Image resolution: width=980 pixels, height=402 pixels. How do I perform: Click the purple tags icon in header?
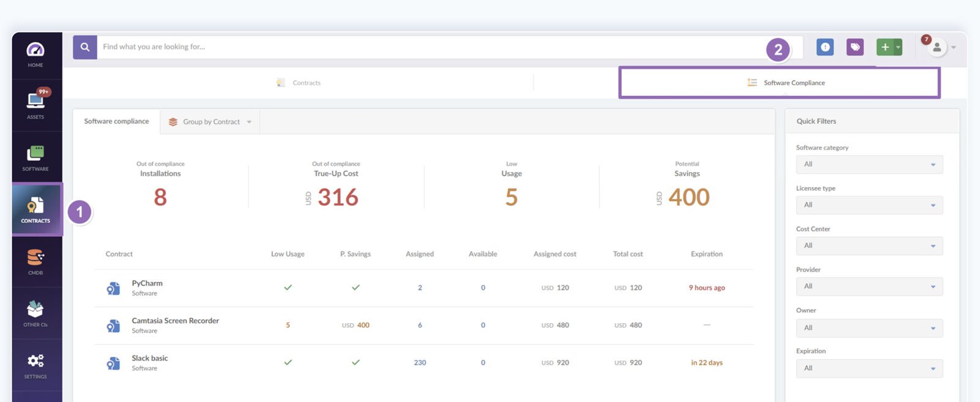pos(855,47)
